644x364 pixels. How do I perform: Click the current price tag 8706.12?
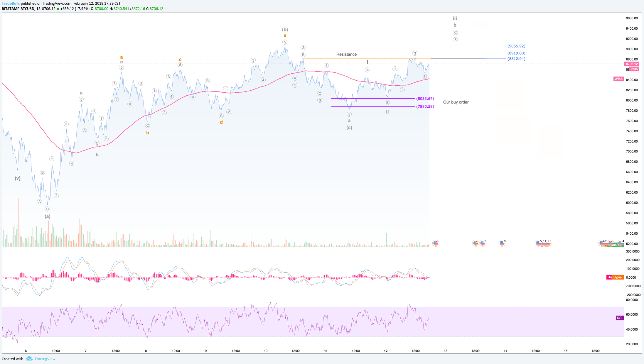tap(631, 64)
